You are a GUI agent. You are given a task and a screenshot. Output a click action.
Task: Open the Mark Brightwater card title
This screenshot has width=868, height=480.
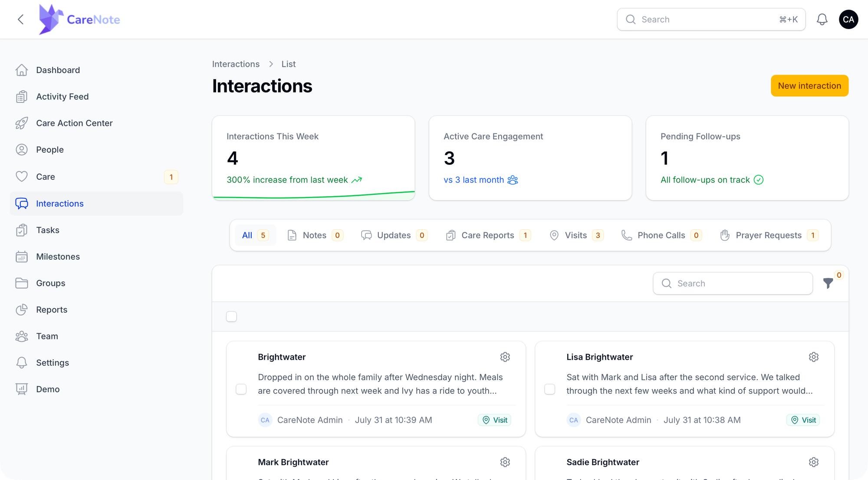pyautogui.click(x=293, y=462)
